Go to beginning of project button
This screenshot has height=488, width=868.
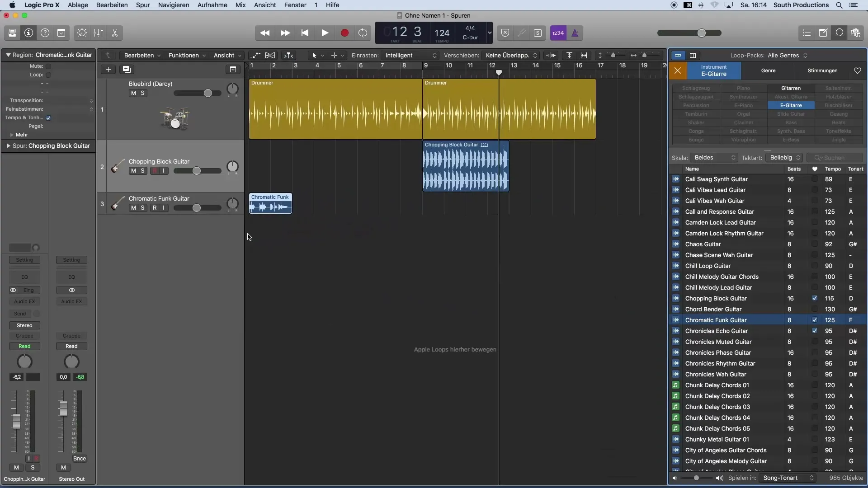tap(305, 33)
